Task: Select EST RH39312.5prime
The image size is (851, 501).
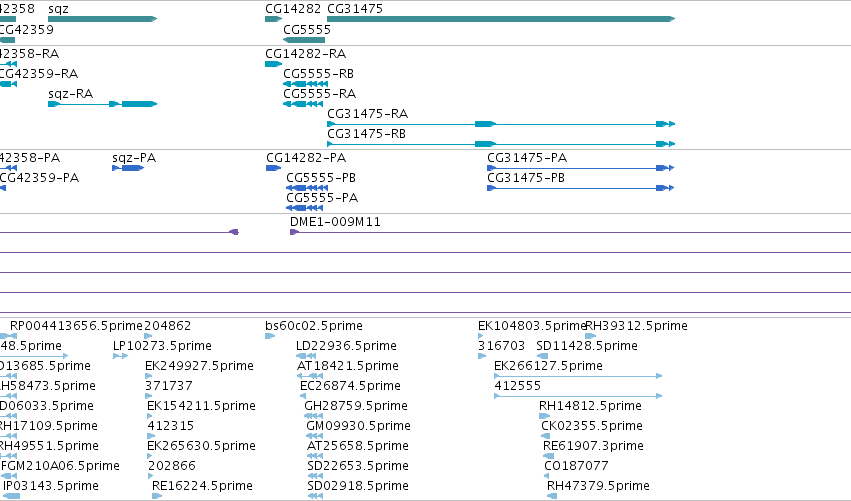Action: pyautogui.click(x=637, y=326)
